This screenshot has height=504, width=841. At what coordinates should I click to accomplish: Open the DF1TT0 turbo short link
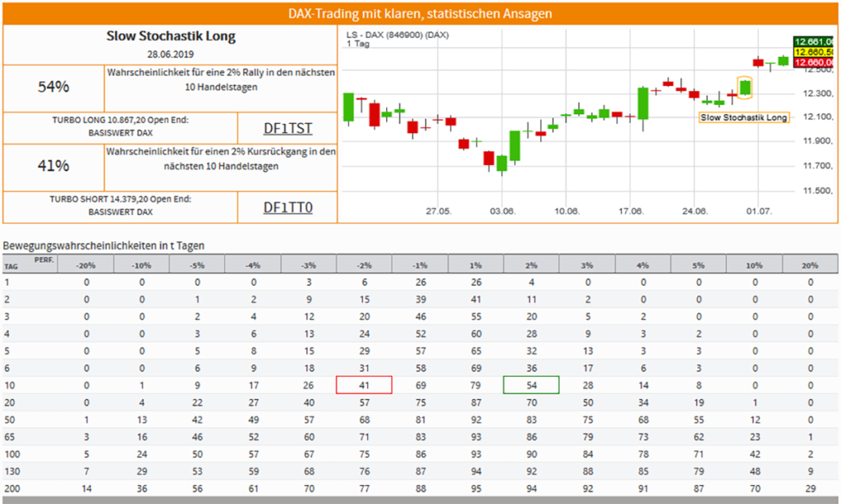(x=287, y=208)
